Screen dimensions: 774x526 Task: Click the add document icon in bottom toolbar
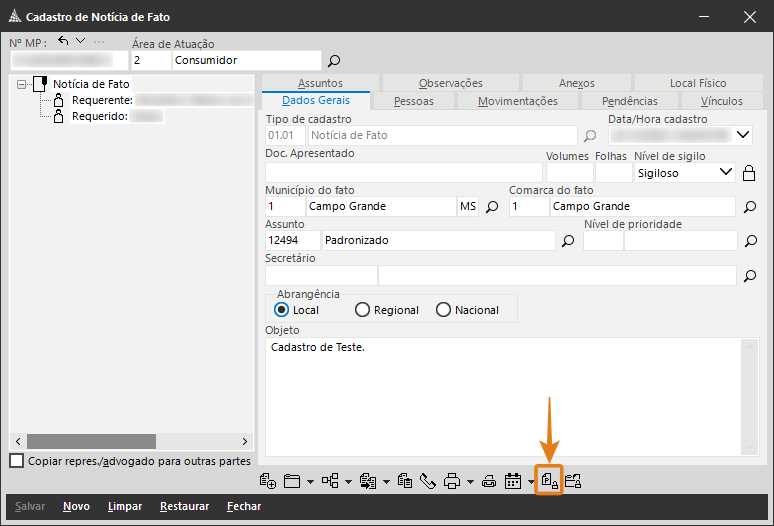268,481
